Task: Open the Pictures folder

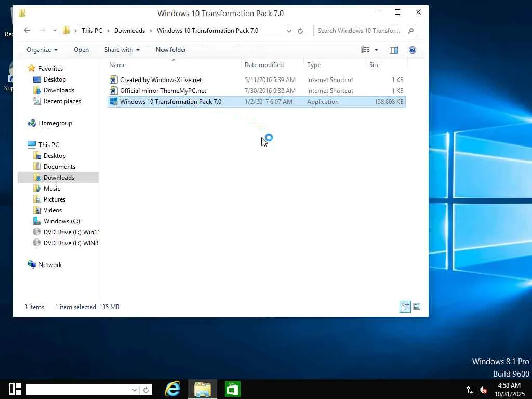Action: [x=54, y=199]
